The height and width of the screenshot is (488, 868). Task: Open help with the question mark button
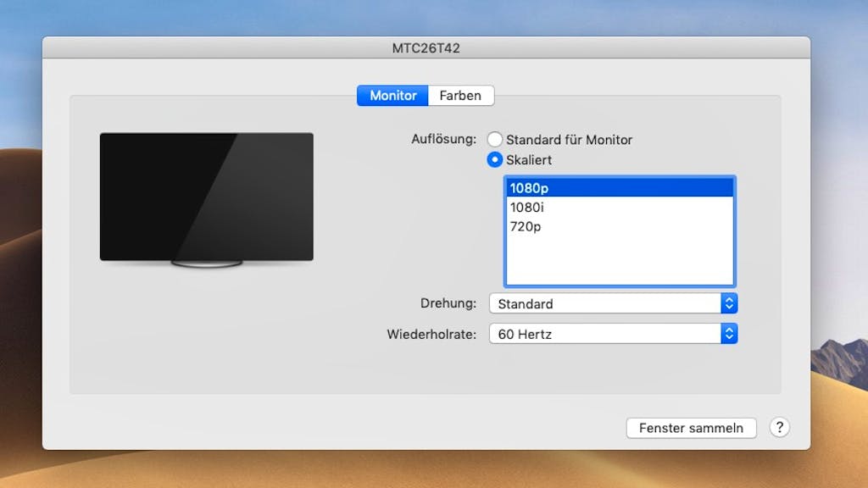coord(779,428)
